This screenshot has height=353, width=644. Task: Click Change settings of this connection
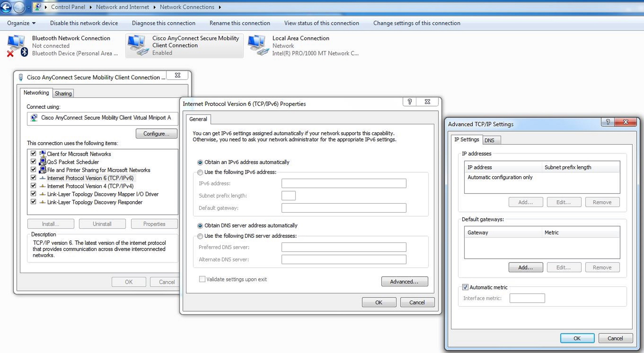(x=417, y=23)
